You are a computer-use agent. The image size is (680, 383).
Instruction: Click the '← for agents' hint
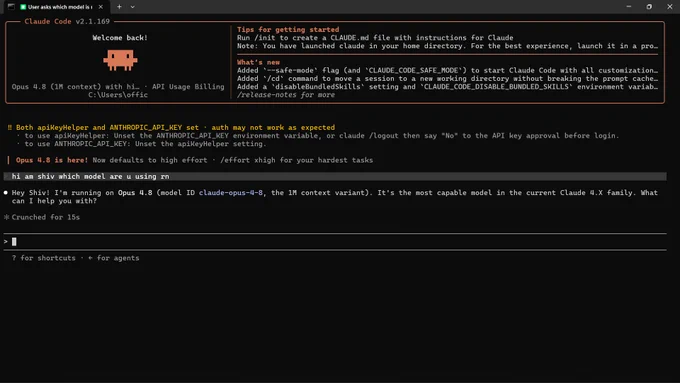pyautogui.click(x=114, y=258)
